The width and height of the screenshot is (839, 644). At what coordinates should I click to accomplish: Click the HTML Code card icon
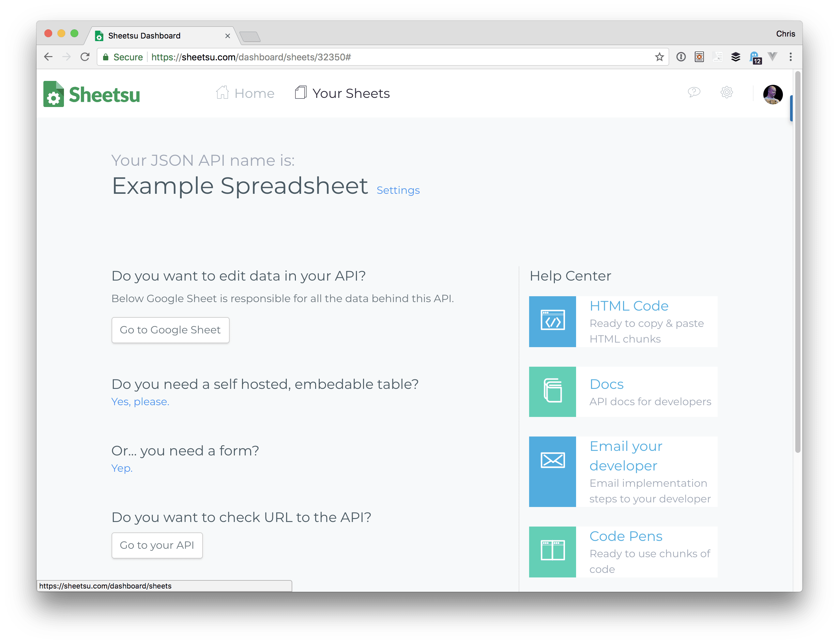pyautogui.click(x=552, y=321)
